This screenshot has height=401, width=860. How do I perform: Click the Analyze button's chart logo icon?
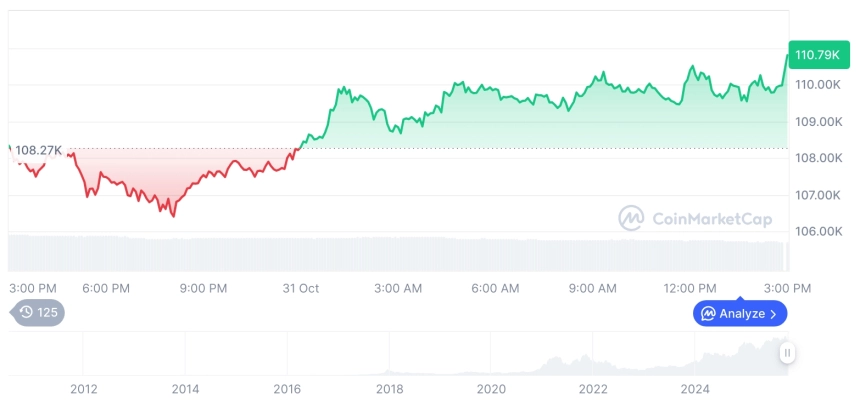coord(708,314)
